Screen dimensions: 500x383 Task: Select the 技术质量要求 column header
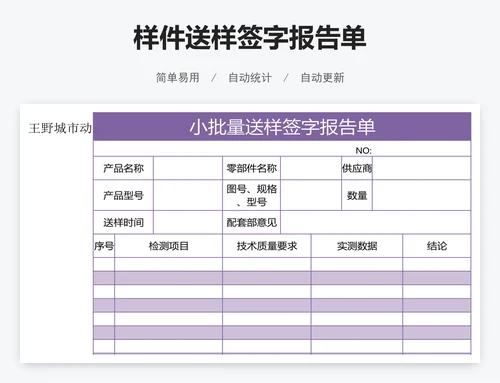[267, 246]
